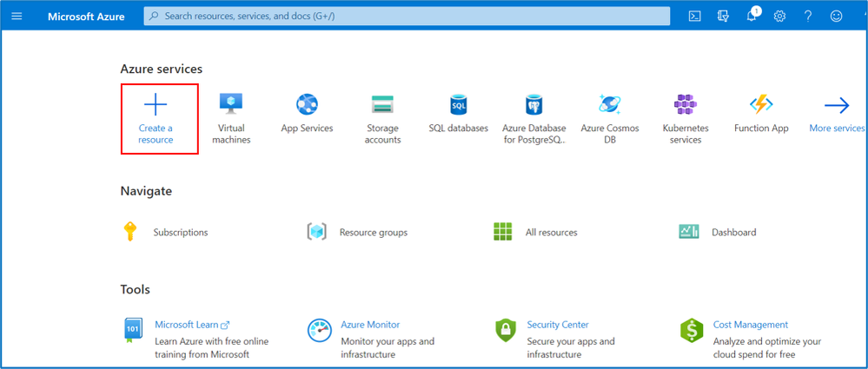Open the notifications bell

point(752,15)
